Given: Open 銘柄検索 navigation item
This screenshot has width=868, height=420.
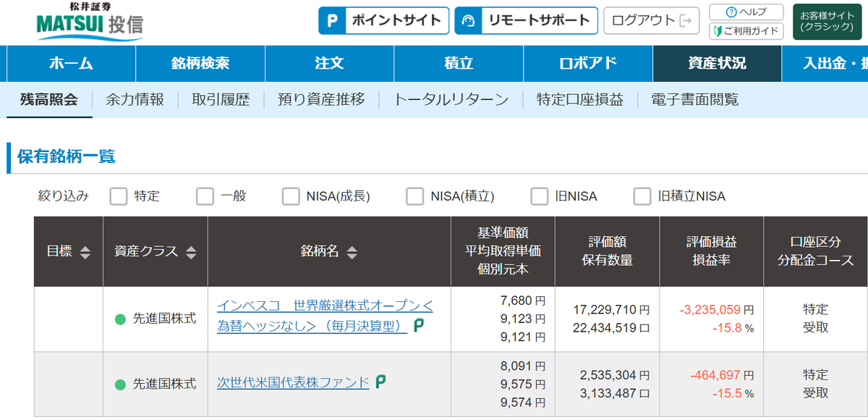Looking at the screenshot, I should tap(200, 64).
